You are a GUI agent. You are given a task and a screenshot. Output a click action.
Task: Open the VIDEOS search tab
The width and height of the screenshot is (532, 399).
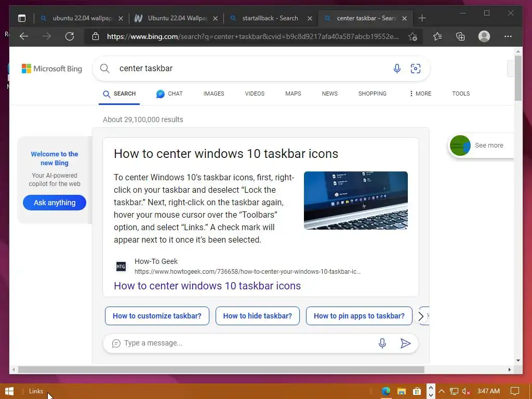tap(255, 94)
